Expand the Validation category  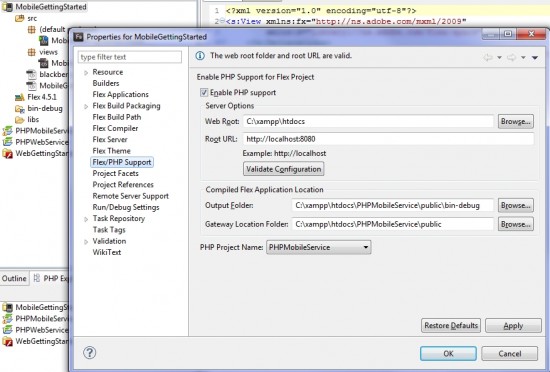click(86, 242)
